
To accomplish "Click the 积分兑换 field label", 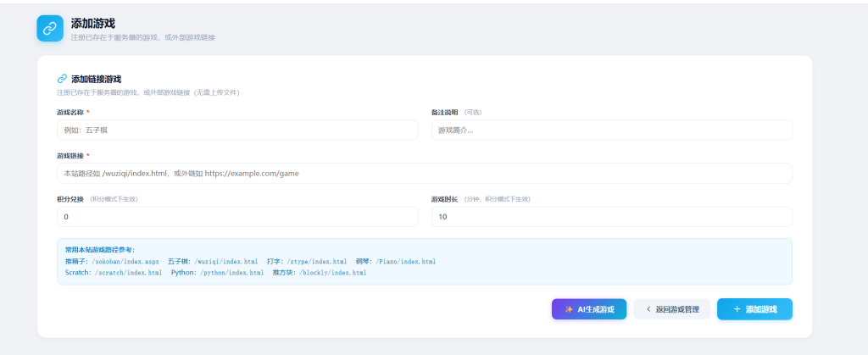I will pos(70,199).
